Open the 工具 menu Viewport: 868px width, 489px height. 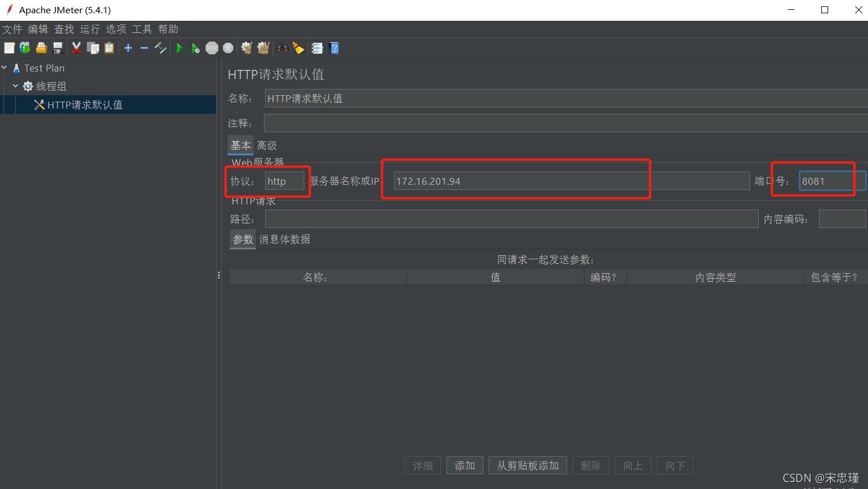[142, 29]
